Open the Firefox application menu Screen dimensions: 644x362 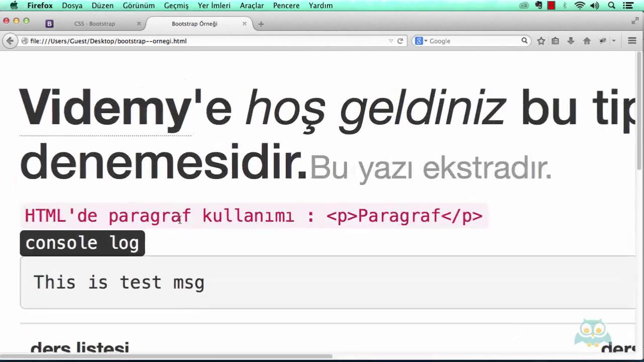pos(40,6)
